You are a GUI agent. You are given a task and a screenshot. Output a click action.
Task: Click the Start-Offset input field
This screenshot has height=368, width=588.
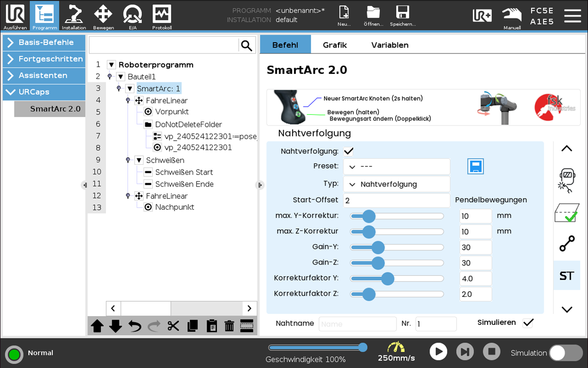396,200
